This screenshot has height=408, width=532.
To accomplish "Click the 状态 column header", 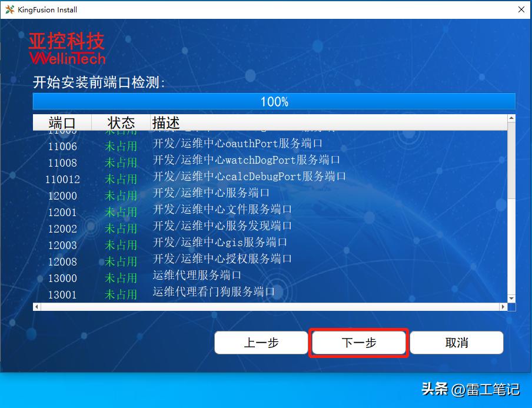I will 121,122.
